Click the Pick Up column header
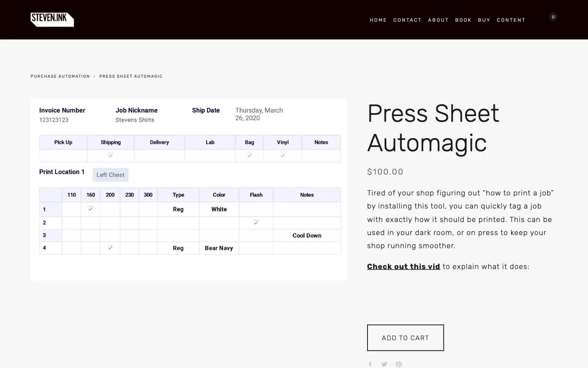 tap(63, 142)
